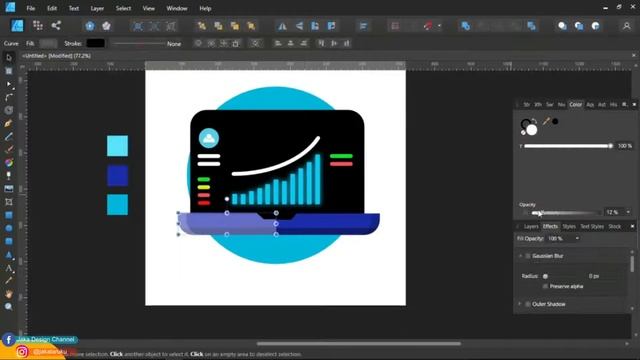This screenshot has width=640, height=360.
Task: Open the Opacity percent dropdown arrow
Action: (628, 212)
